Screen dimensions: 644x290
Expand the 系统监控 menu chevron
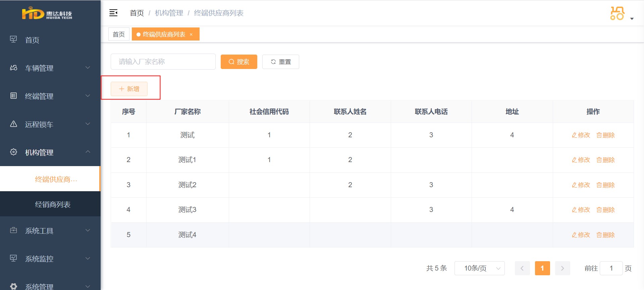(x=88, y=259)
